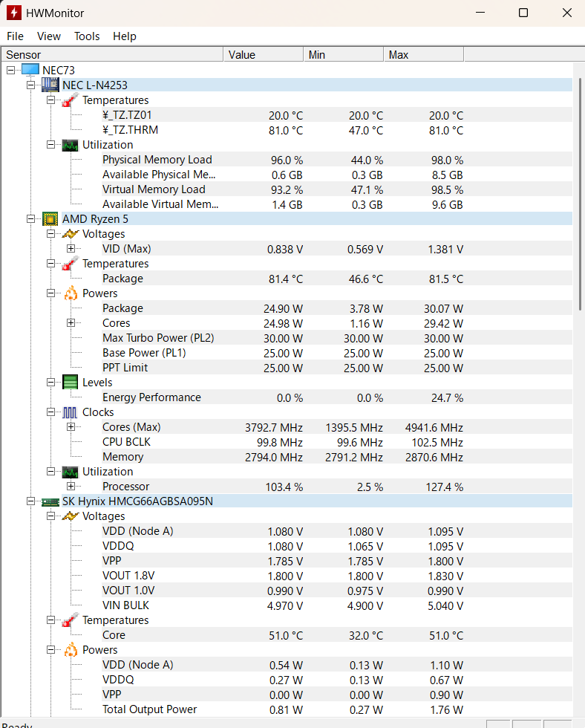
Task: Expand the VID (Max) voltage entry
Action: coord(71,248)
